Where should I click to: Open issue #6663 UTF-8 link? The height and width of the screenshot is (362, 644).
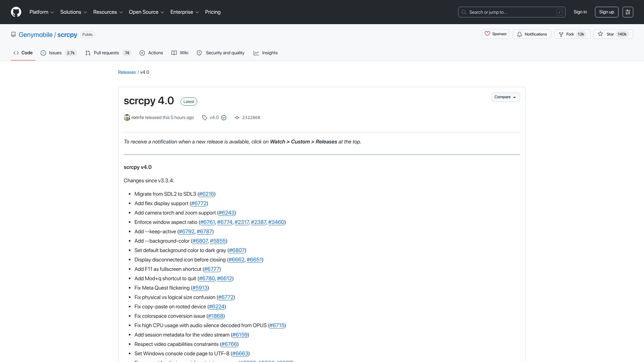tap(240, 354)
